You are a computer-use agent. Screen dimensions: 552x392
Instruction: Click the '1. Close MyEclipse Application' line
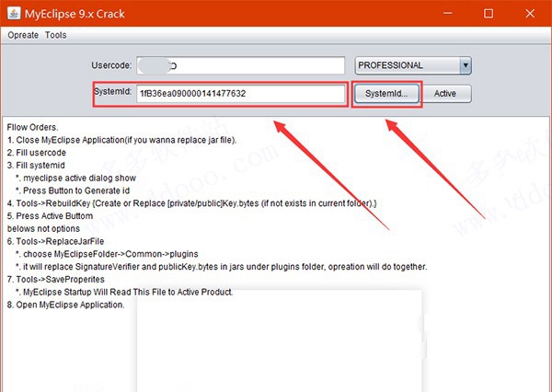tap(121, 140)
